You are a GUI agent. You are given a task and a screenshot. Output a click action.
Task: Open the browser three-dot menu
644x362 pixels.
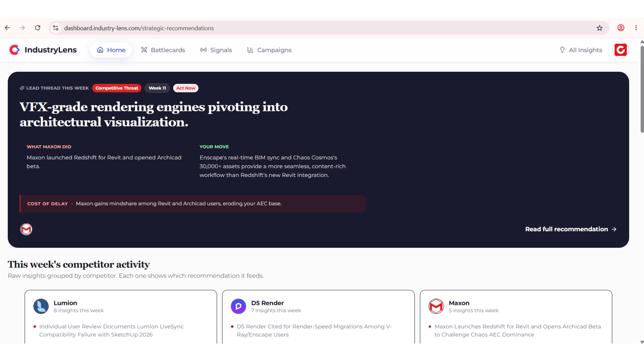pos(636,28)
